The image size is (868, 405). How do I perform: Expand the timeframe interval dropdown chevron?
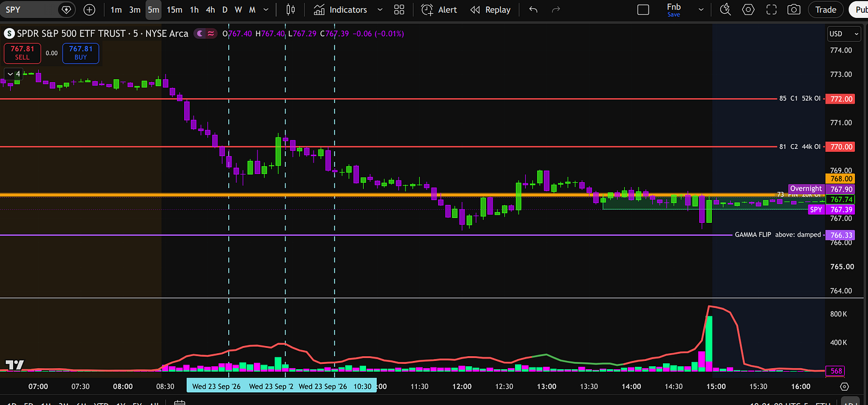(265, 10)
